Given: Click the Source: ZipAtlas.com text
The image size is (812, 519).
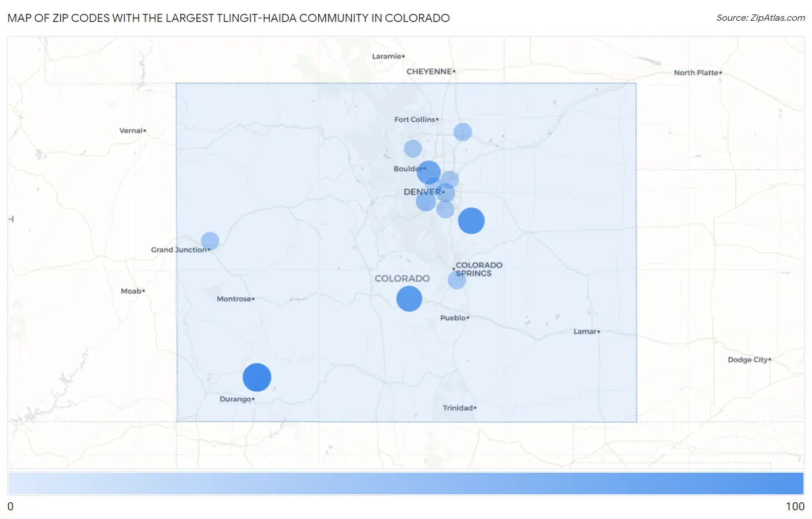Looking at the screenshot, I should pos(761,18).
